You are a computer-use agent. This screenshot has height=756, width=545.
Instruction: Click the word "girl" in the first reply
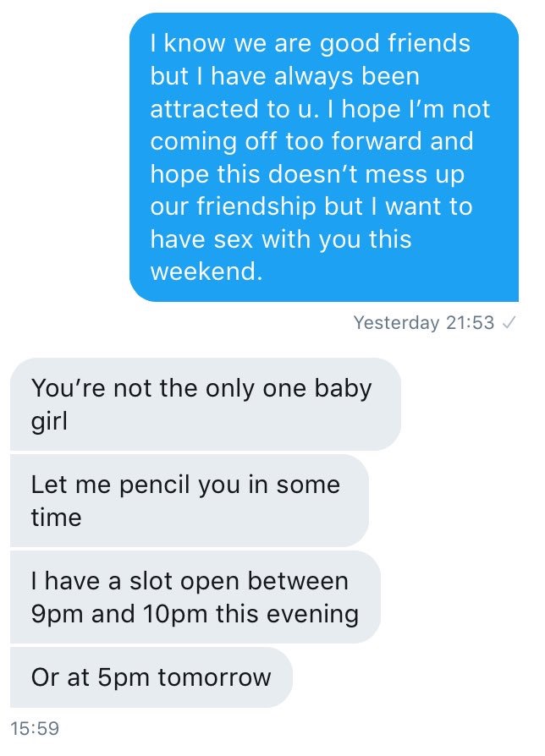[x=48, y=420]
